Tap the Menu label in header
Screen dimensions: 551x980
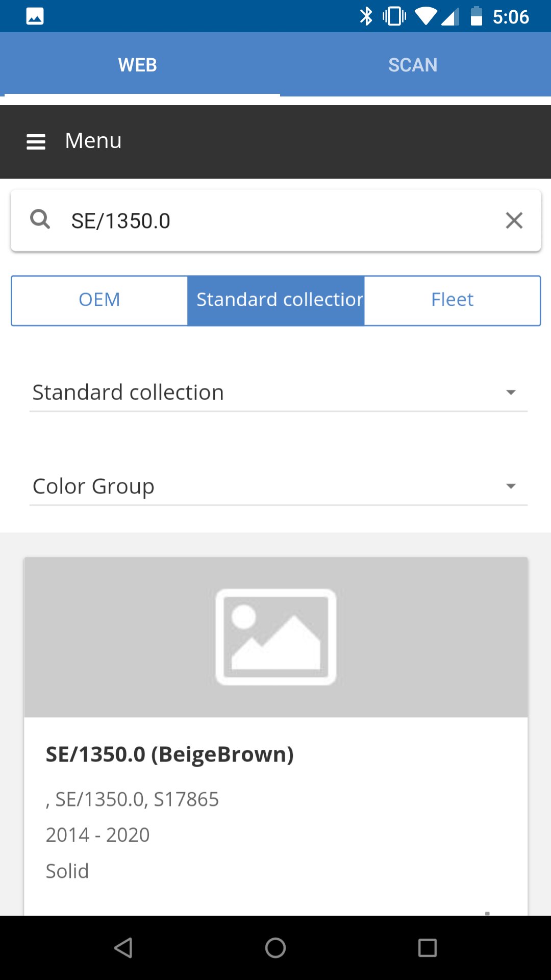click(93, 141)
